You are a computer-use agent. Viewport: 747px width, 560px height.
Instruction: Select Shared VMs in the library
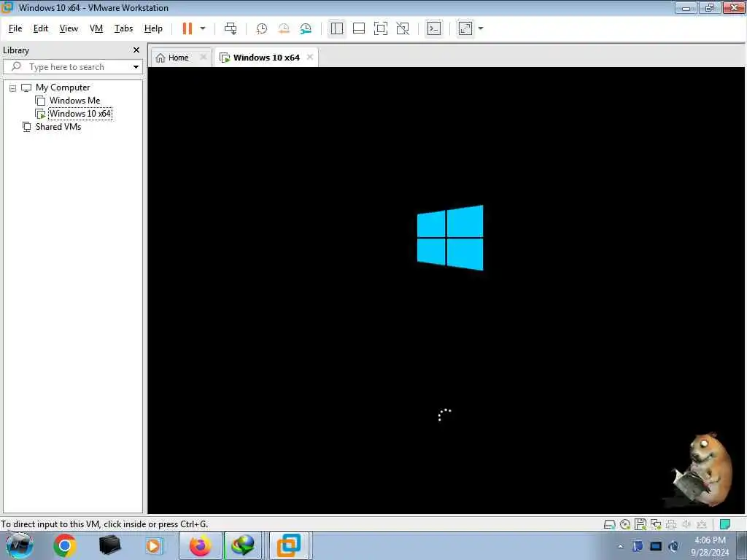pyautogui.click(x=58, y=127)
